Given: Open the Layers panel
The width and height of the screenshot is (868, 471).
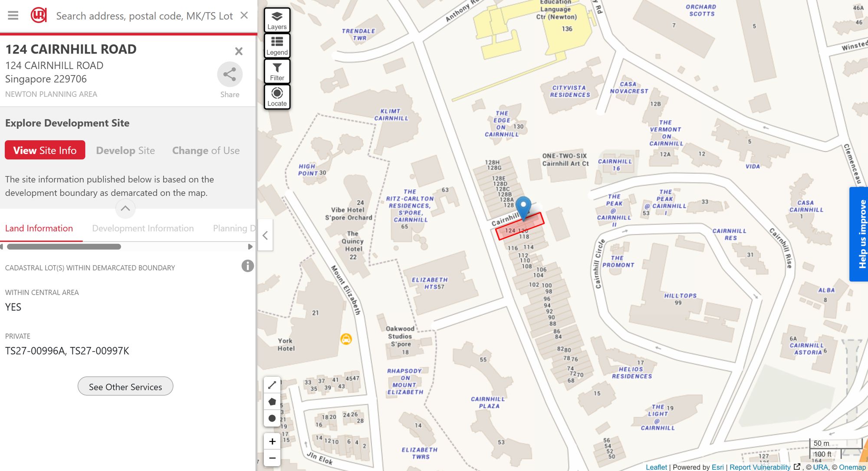Looking at the screenshot, I should (277, 20).
